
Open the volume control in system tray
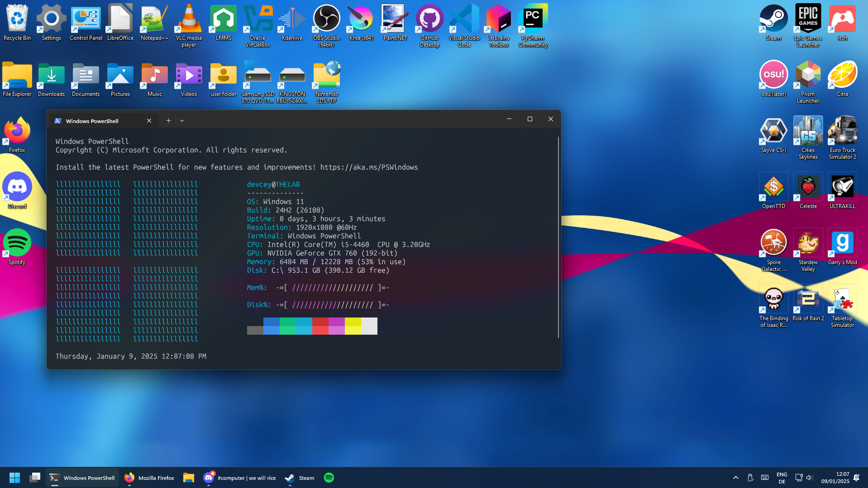click(x=810, y=478)
